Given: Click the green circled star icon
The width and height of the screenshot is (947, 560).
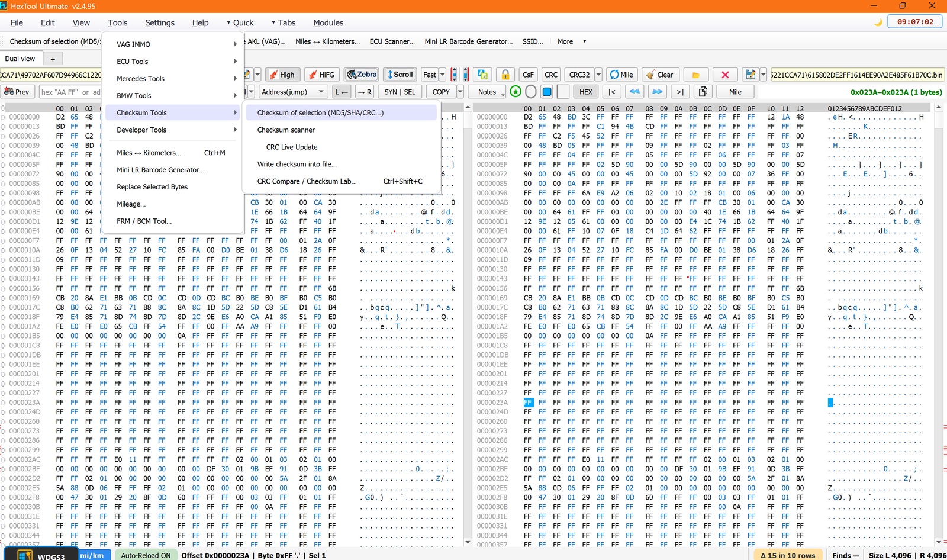Looking at the screenshot, I should click(x=516, y=92).
